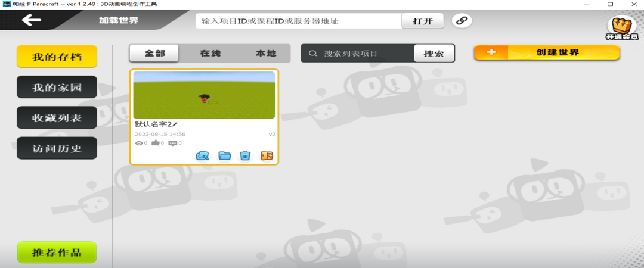Open 收藏列表 in sidebar

[57, 118]
